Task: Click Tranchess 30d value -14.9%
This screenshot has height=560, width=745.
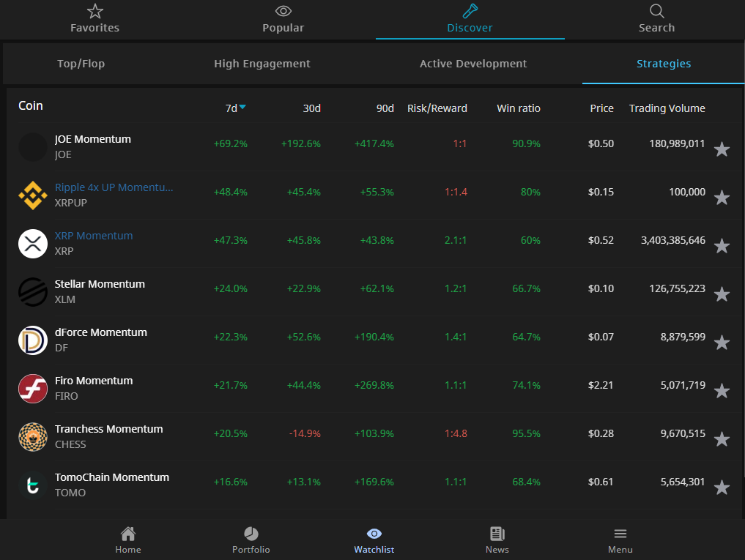Action: tap(305, 433)
